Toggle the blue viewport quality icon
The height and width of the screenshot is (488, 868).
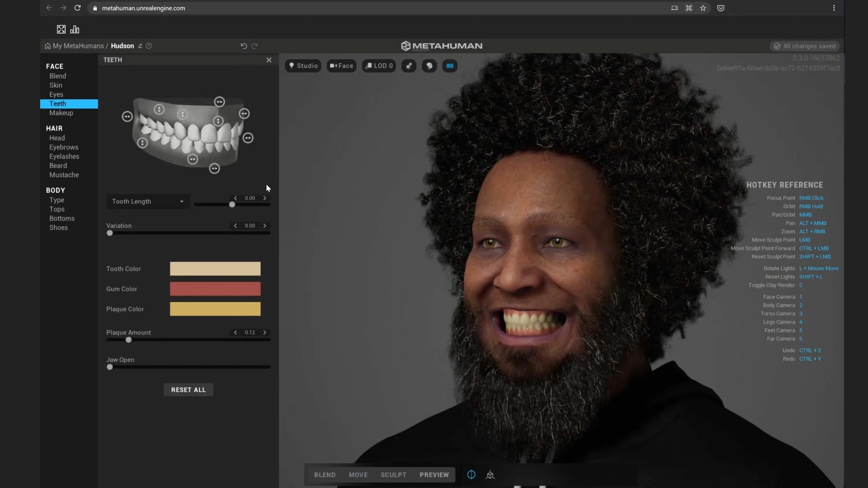[x=450, y=66]
